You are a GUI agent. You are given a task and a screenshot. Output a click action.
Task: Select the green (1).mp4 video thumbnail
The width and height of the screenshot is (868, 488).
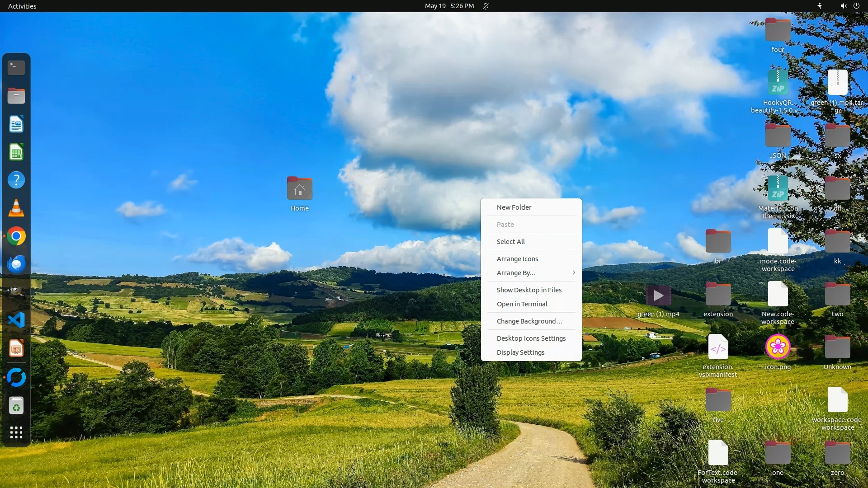658,296
